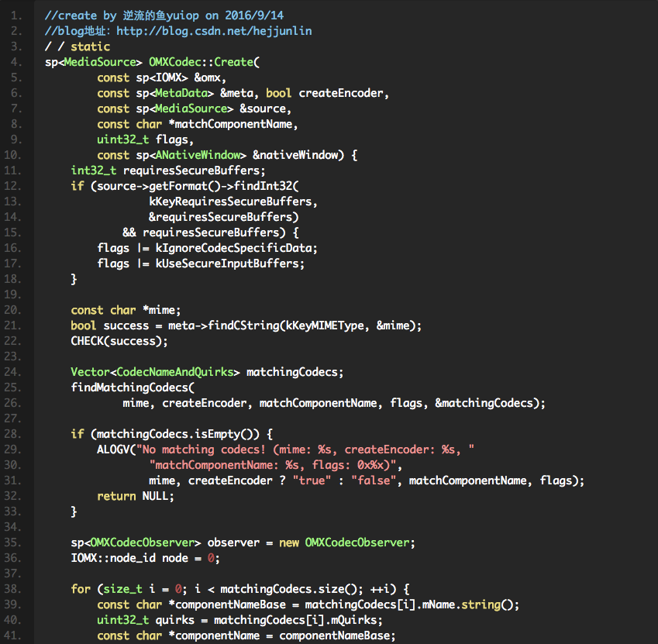Place cursor on kUseSecureInputBuffers constant

tap(223, 263)
